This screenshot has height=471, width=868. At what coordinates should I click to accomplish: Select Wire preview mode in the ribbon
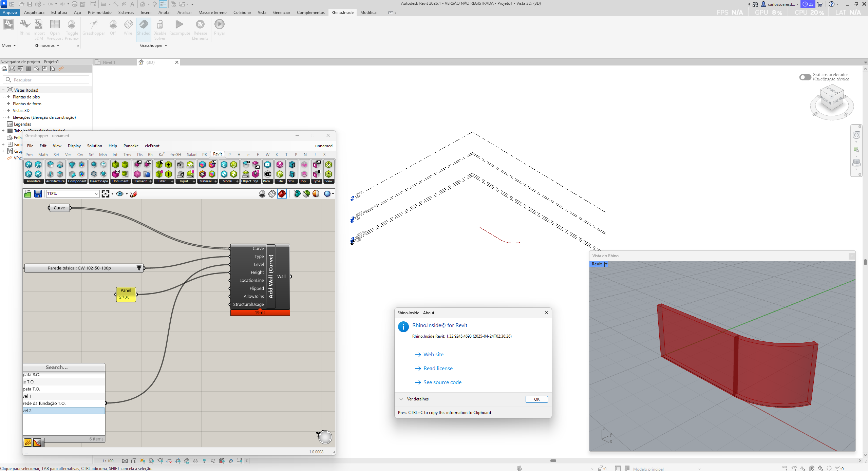tap(128, 27)
